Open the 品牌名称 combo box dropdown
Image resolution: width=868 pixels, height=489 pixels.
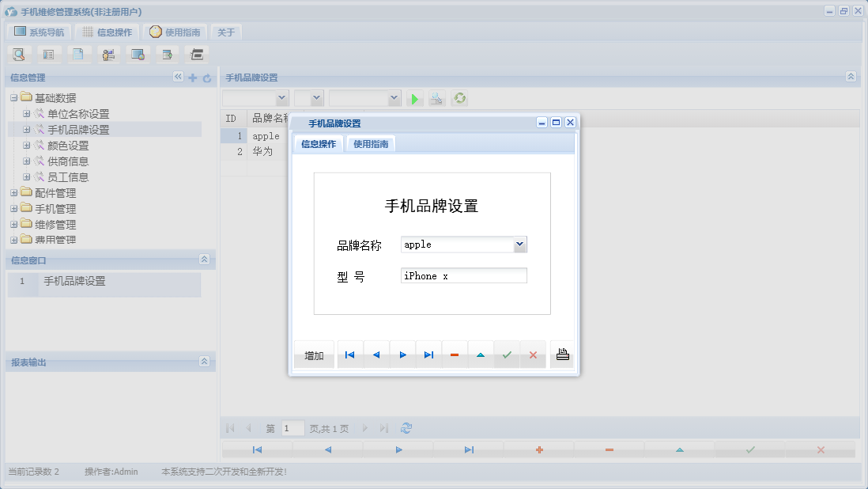coord(519,244)
